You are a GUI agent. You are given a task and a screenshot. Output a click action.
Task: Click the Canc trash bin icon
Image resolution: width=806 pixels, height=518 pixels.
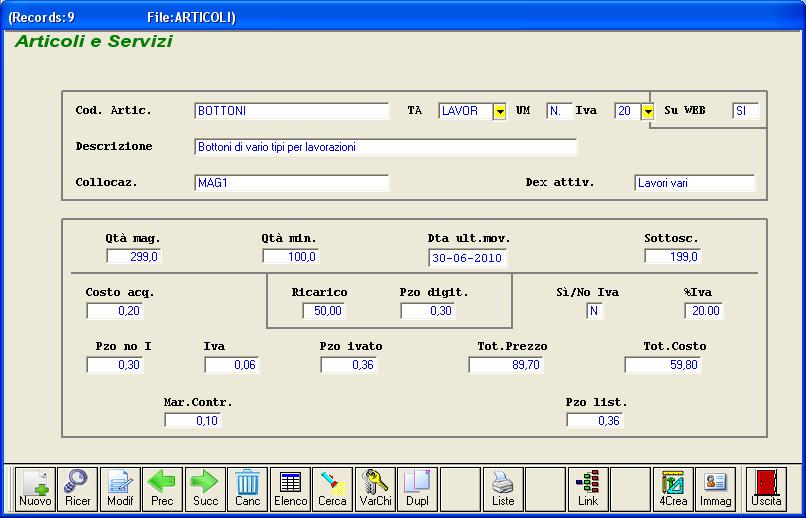coord(248,489)
